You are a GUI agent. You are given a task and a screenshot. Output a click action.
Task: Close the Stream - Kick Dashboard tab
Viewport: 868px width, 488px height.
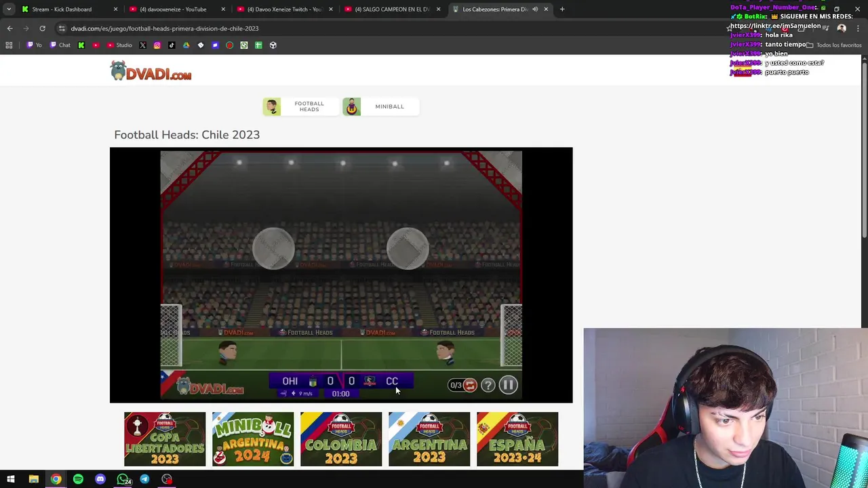click(115, 9)
